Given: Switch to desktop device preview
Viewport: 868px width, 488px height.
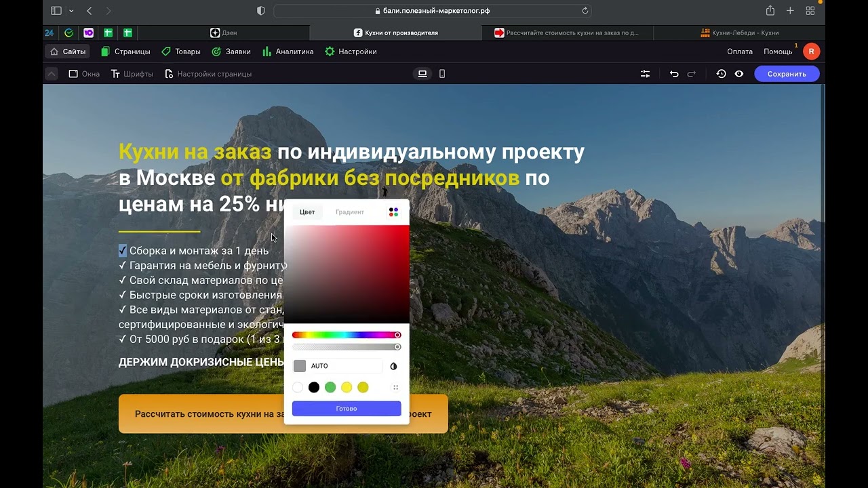Looking at the screenshot, I should pos(422,74).
